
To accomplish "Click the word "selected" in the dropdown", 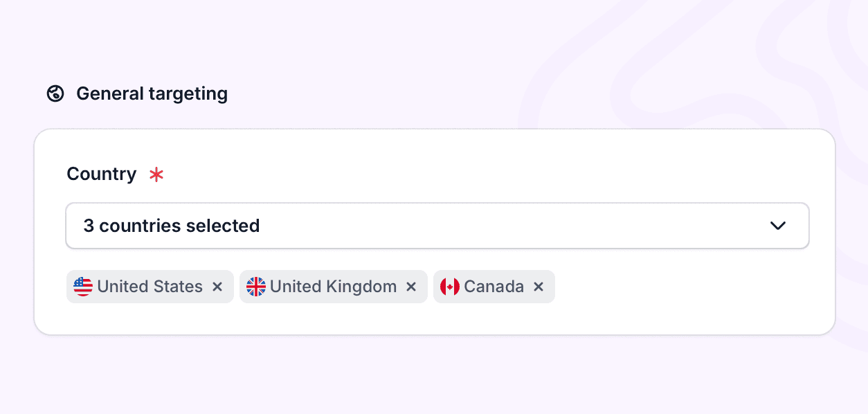I will [227, 226].
